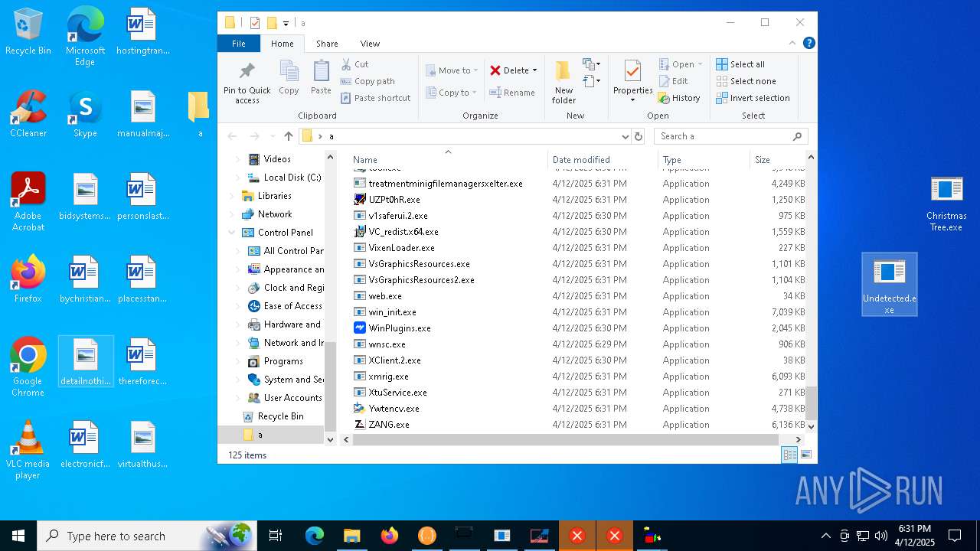Open Move to dropdown
The height and width of the screenshot is (551, 980).
[x=452, y=70]
